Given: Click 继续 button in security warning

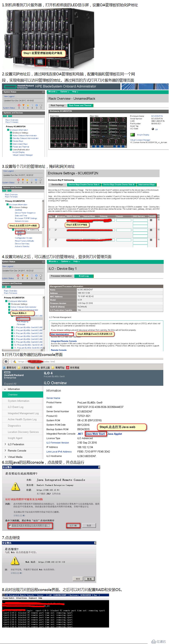Looking at the screenshot, I should point(78,579).
